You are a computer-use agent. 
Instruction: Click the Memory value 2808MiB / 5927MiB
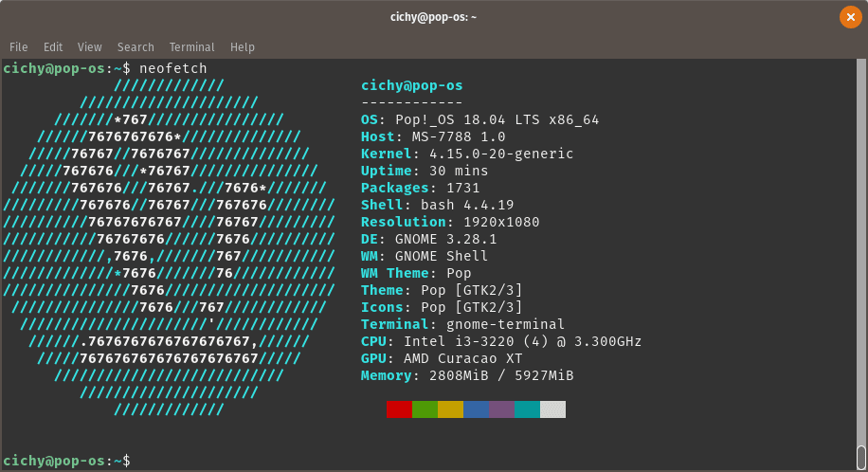[501, 375]
